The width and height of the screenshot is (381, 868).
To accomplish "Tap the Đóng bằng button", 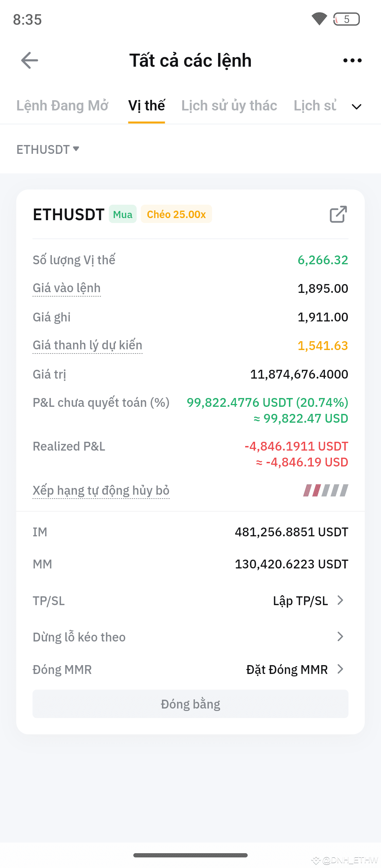I will click(x=190, y=704).
